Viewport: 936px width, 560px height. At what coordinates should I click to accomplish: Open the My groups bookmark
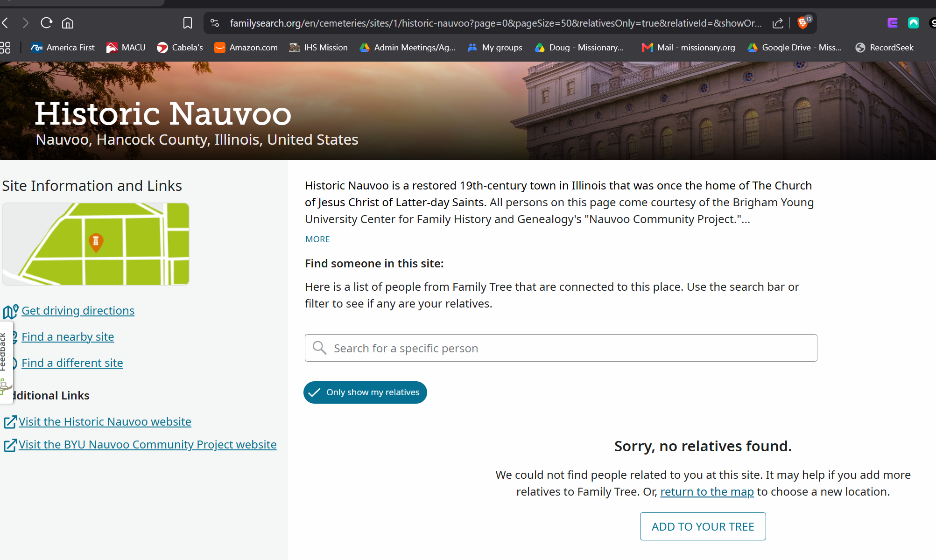tap(495, 48)
